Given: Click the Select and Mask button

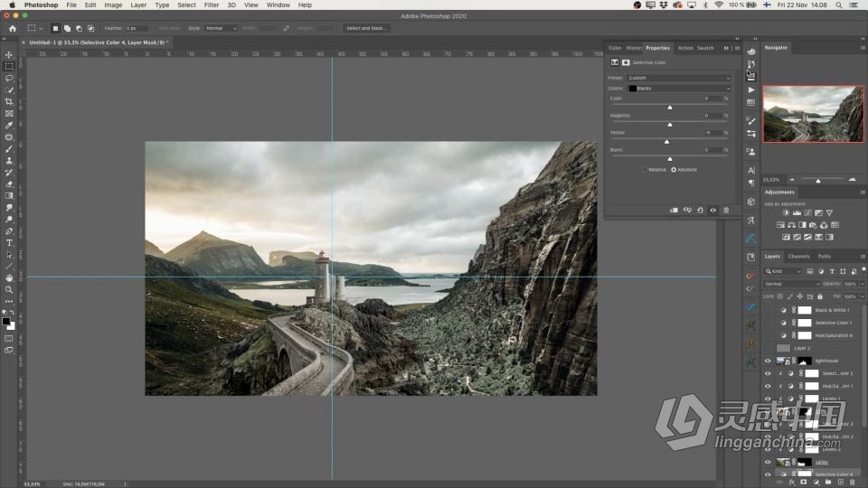Looking at the screenshot, I should [366, 28].
